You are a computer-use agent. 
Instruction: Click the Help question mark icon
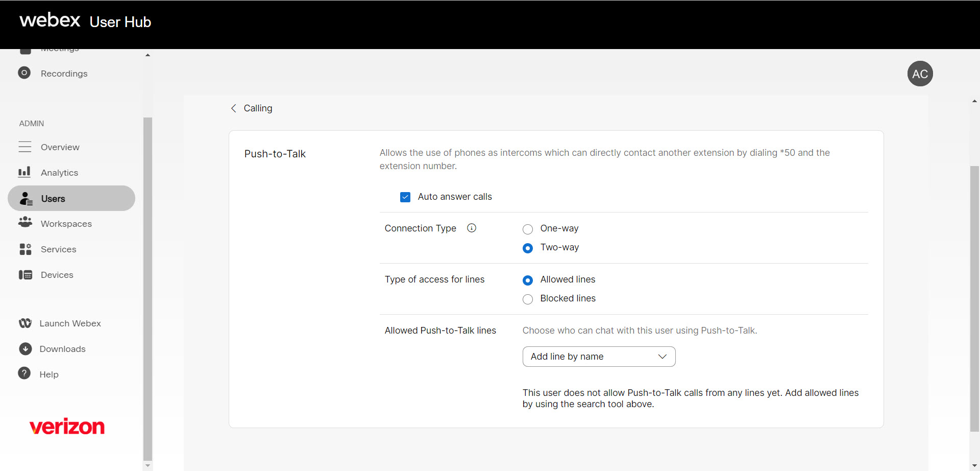pos(24,373)
